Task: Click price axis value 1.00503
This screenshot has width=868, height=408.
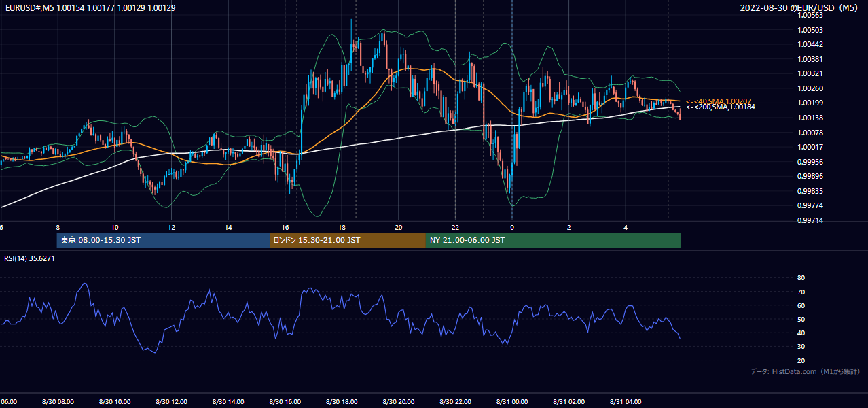Action: pyautogui.click(x=811, y=30)
